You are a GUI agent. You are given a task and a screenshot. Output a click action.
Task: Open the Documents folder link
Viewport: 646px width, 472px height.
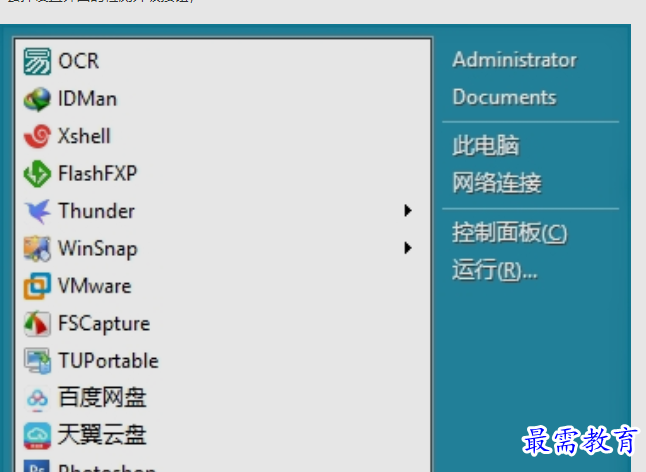click(x=504, y=98)
